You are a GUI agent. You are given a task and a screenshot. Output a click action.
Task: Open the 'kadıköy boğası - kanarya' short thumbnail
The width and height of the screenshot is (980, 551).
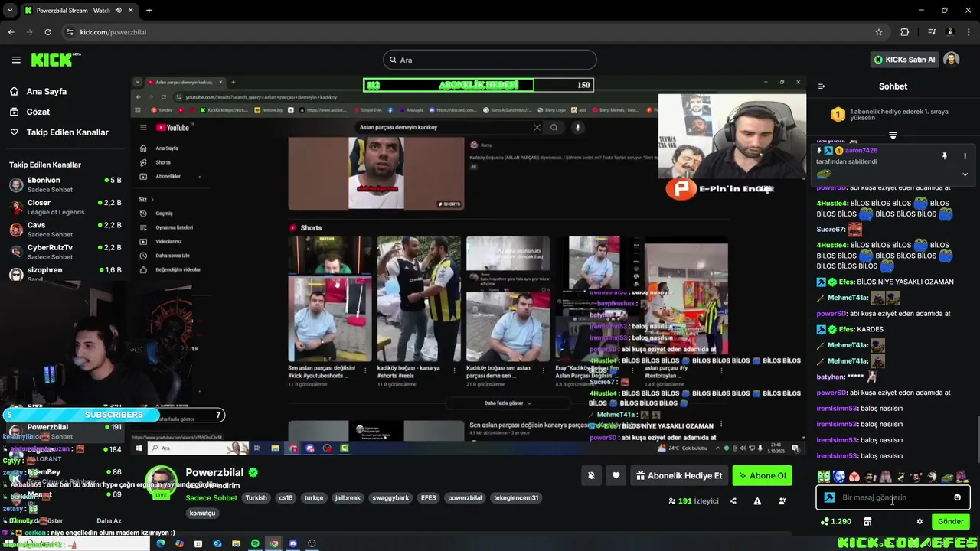[419, 298]
